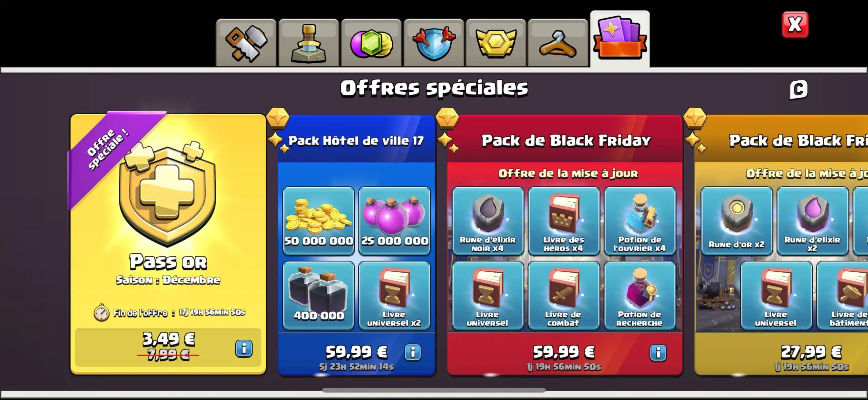Buy Pass Or for 3,49 €

[169, 347]
